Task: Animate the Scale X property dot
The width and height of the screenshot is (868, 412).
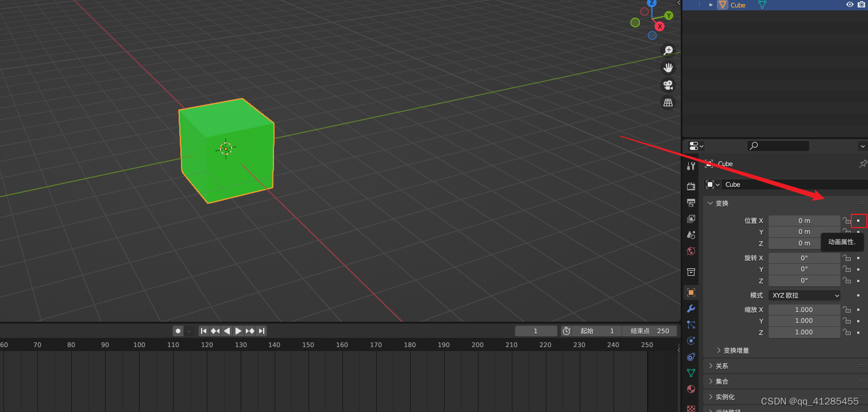Action: tap(858, 310)
